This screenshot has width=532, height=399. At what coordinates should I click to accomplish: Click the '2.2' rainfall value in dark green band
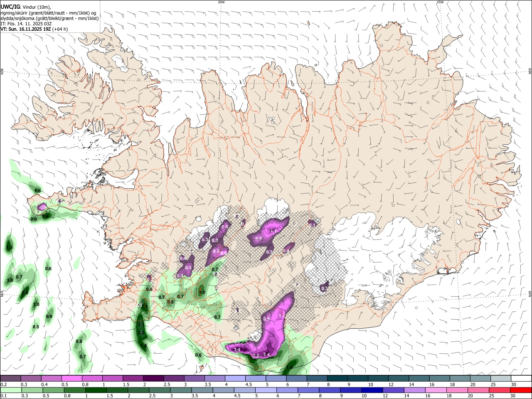coord(140,332)
